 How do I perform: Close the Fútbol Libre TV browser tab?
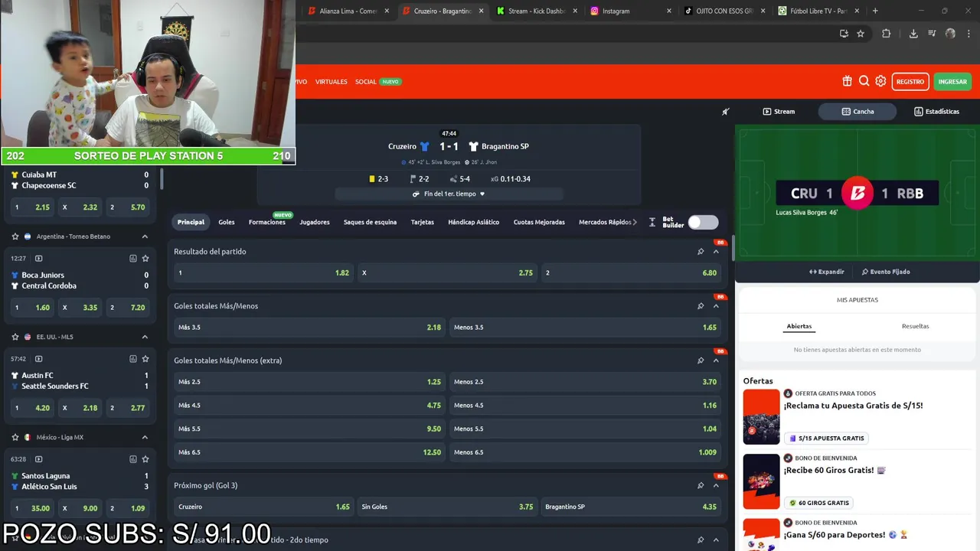coord(857,11)
